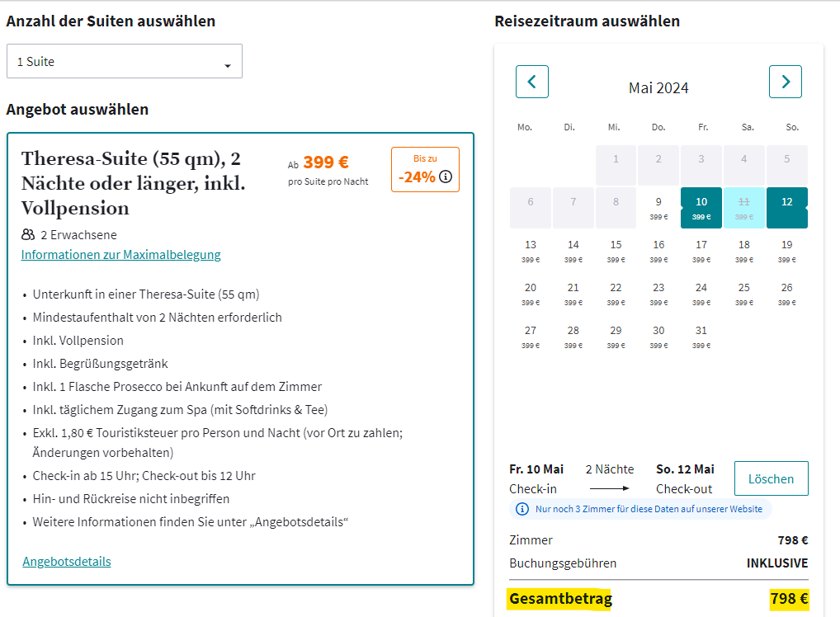
Task: Click the guests icon beside 2 Erwachsene
Action: pos(28,234)
